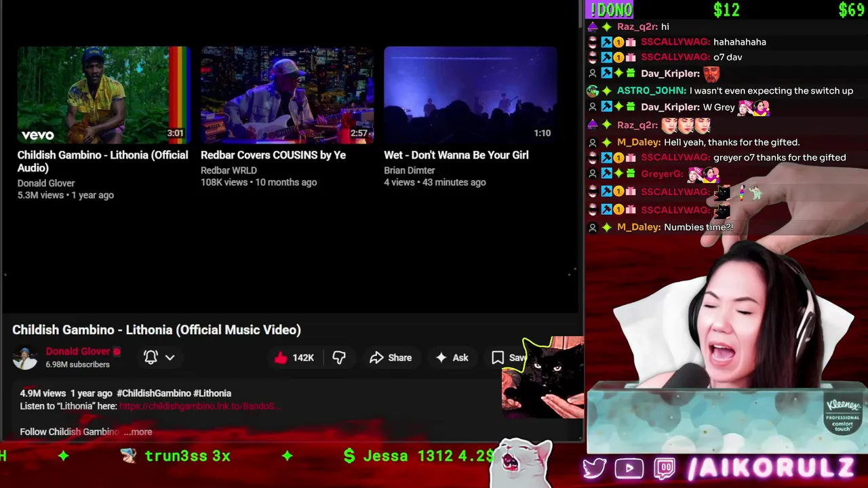Click the Share button
The width and height of the screenshot is (868, 488).
[391, 358]
